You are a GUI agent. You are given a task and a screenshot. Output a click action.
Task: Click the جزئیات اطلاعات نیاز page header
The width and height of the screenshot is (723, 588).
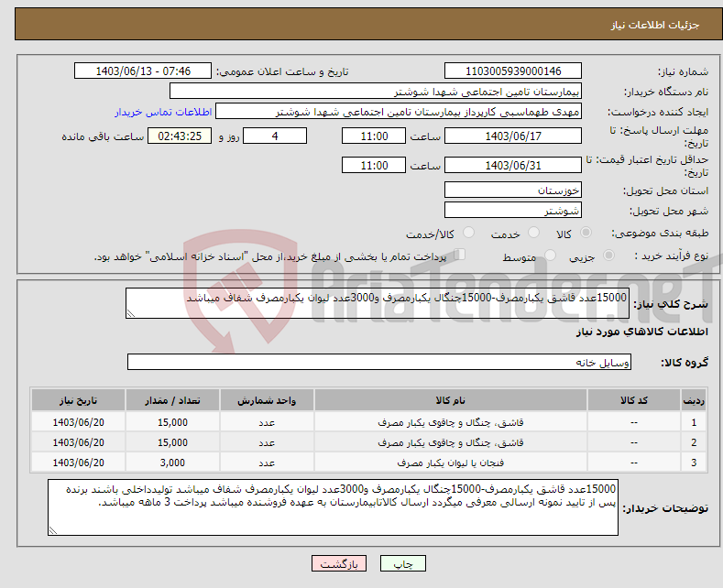tap(655, 25)
